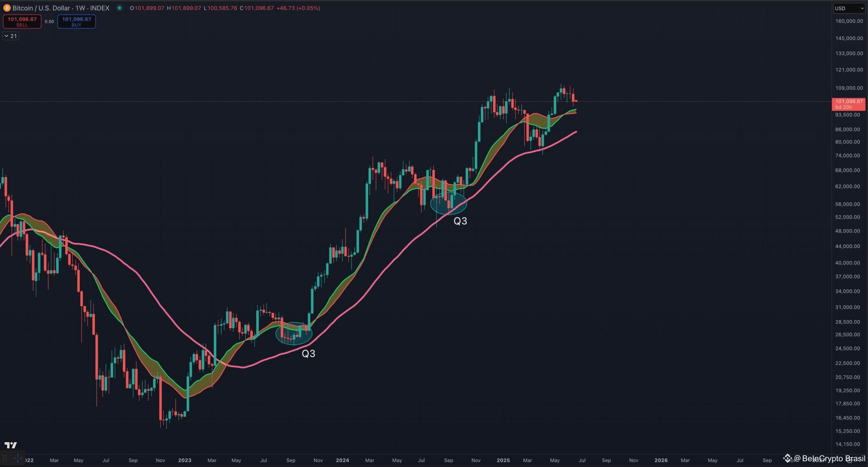The height and width of the screenshot is (467, 868).
Task: Click the 68,000.00 price axis label
Action: click(848, 171)
